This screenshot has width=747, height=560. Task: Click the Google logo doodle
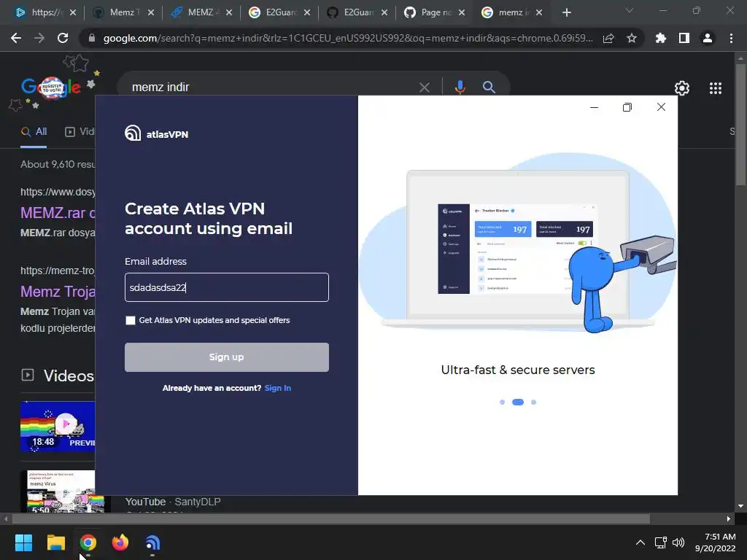tap(50, 87)
